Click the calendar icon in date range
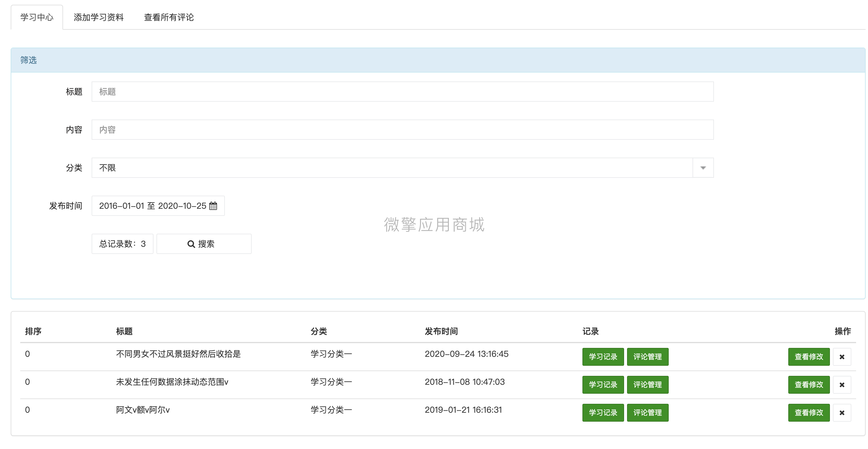This screenshot has width=868, height=449. point(213,206)
